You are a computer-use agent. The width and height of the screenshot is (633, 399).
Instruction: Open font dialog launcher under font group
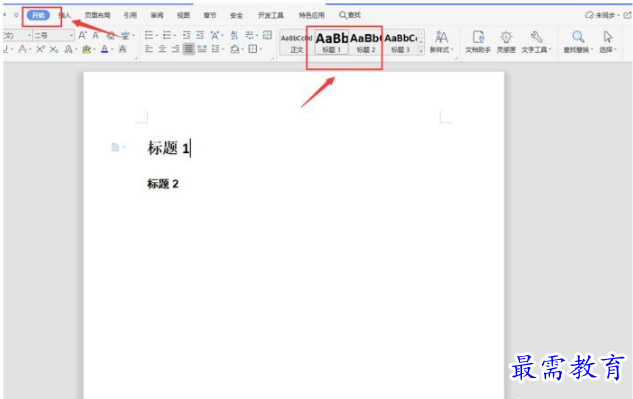click(136, 59)
